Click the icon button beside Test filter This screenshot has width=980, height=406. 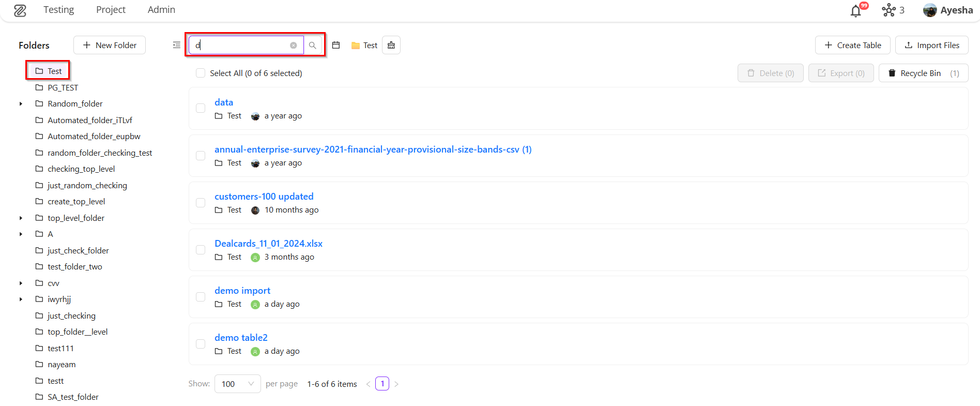pyautogui.click(x=391, y=46)
